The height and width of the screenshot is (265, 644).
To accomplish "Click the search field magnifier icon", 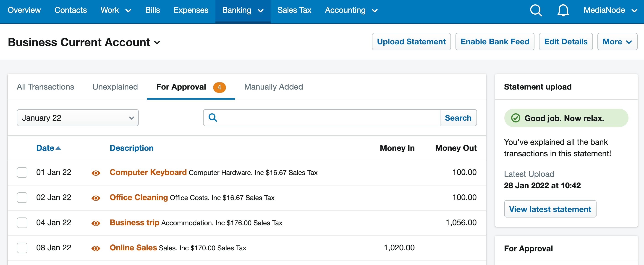I will coord(213,118).
